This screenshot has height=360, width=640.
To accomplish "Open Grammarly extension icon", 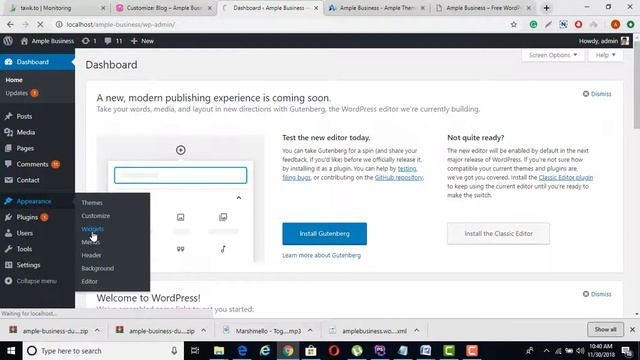I will point(533,24).
